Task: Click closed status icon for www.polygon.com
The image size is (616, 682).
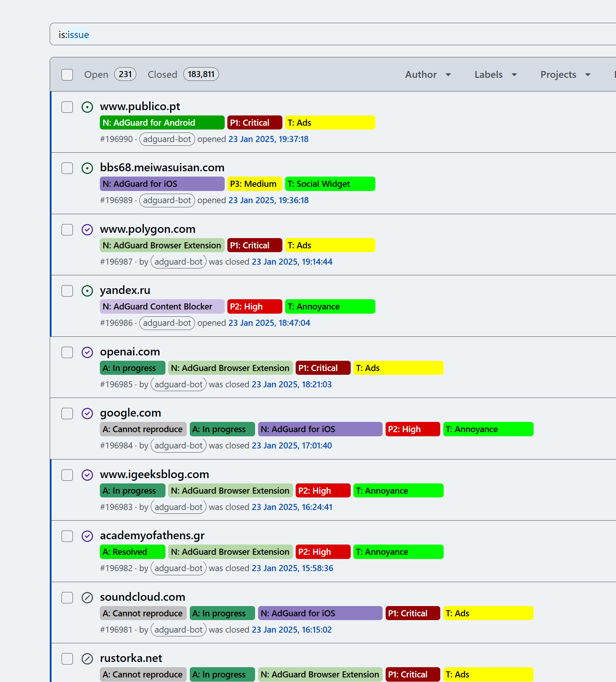Action: pos(87,230)
